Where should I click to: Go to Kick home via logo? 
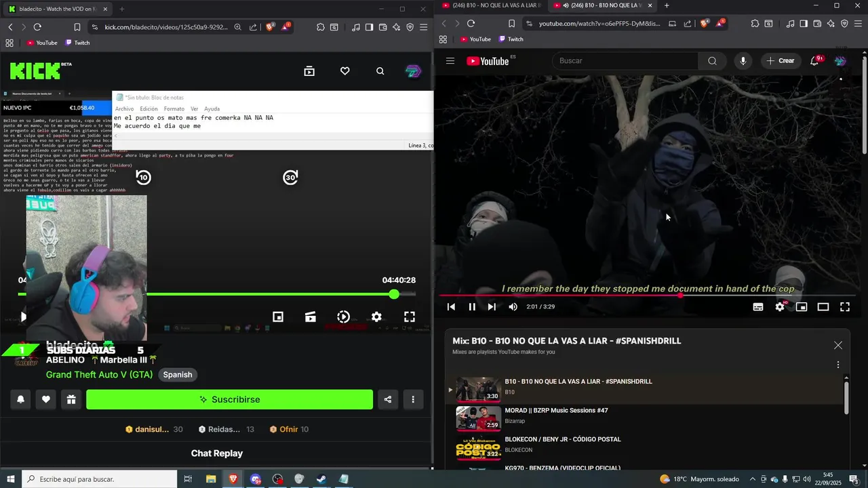click(x=41, y=70)
